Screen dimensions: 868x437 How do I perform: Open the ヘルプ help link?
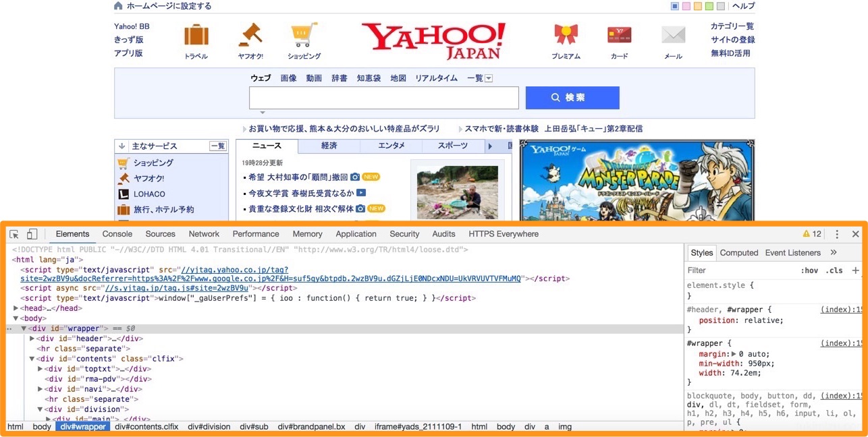(x=744, y=6)
